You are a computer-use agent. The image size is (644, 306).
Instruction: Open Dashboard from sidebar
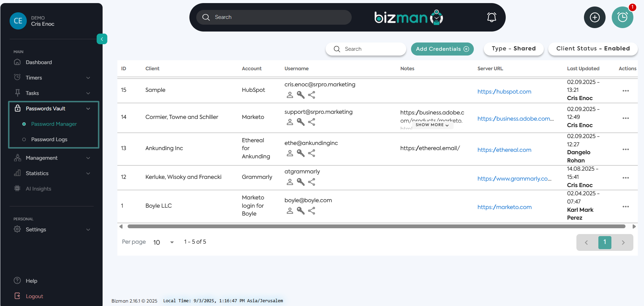(38, 62)
